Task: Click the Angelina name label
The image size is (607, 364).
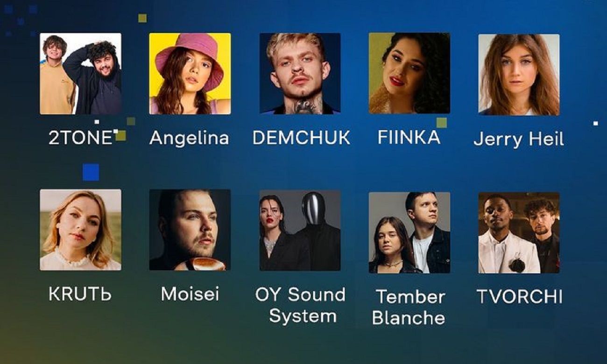Action: [189, 138]
